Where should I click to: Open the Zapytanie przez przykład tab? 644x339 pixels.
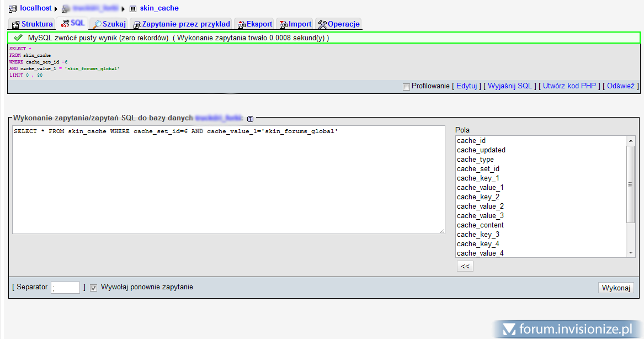point(186,24)
